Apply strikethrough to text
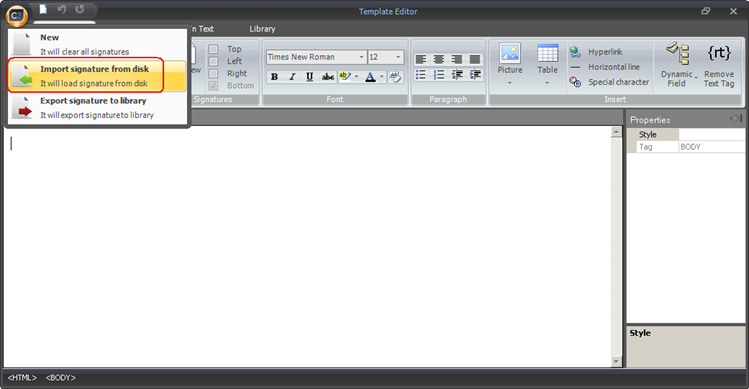Image resolution: width=749 pixels, height=389 pixels. coord(328,76)
